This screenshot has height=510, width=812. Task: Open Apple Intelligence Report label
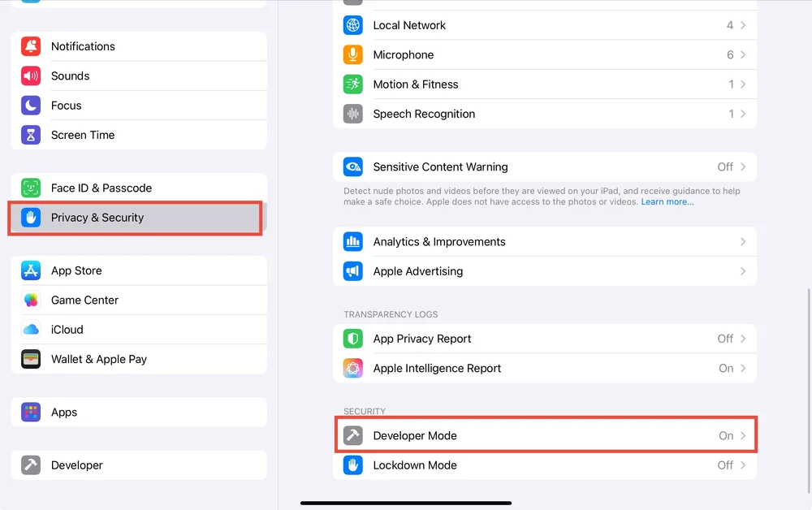click(437, 369)
